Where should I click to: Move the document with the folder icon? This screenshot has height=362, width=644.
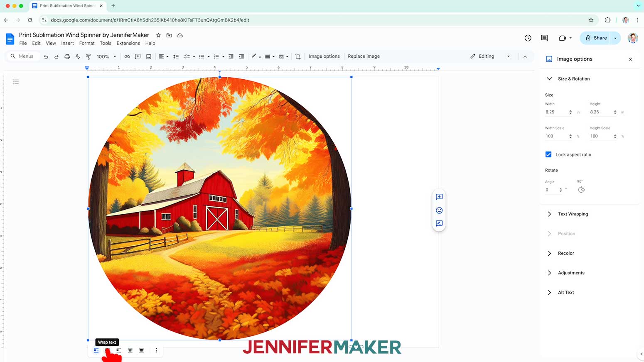pyautogui.click(x=169, y=35)
